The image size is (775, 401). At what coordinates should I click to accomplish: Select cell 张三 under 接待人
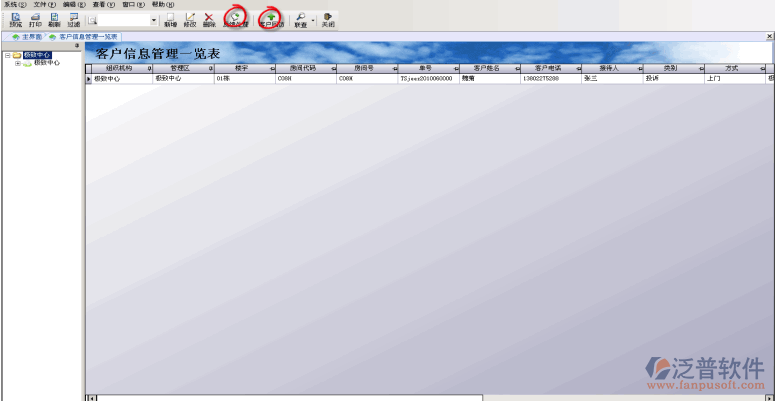click(x=612, y=79)
